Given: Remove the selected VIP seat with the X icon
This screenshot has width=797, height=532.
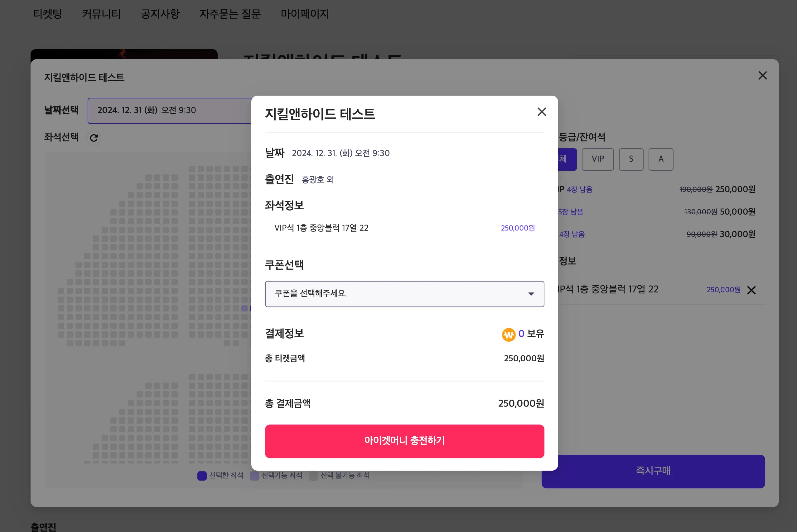Looking at the screenshot, I should pos(752,290).
